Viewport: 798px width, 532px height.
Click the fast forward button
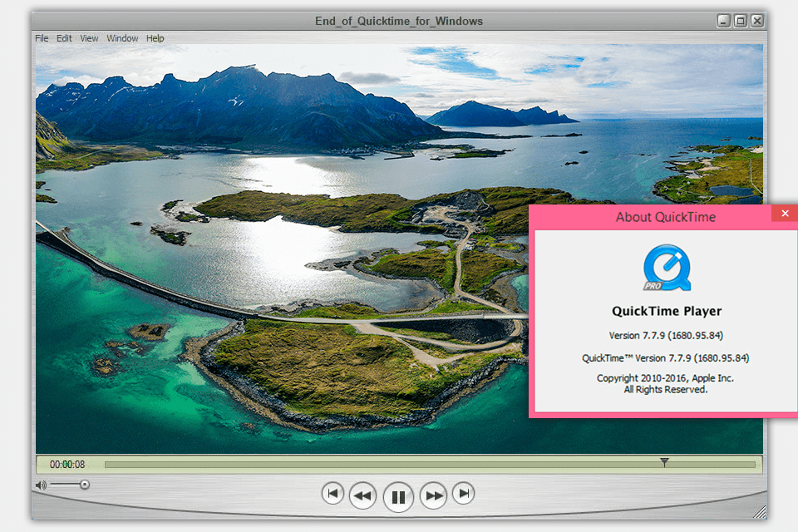(434, 495)
